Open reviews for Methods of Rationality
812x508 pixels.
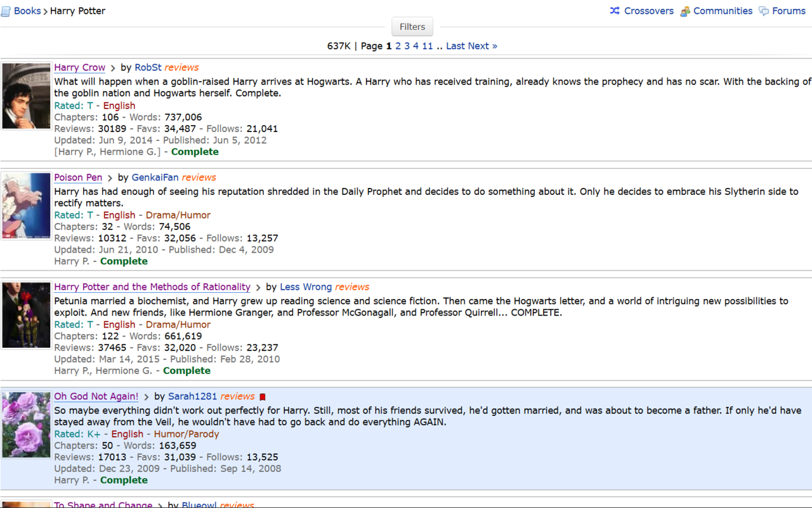[352, 287]
